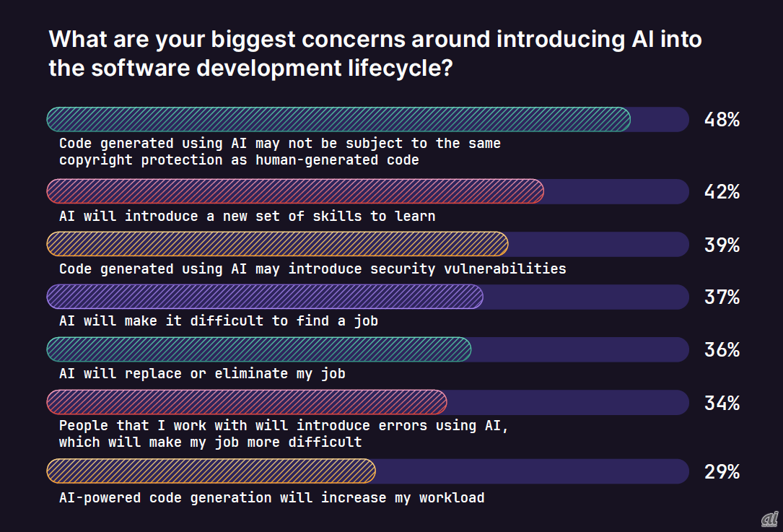Click the "AI-powered code generation" workload label
The width and height of the screenshot is (783, 532).
(271, 497)
